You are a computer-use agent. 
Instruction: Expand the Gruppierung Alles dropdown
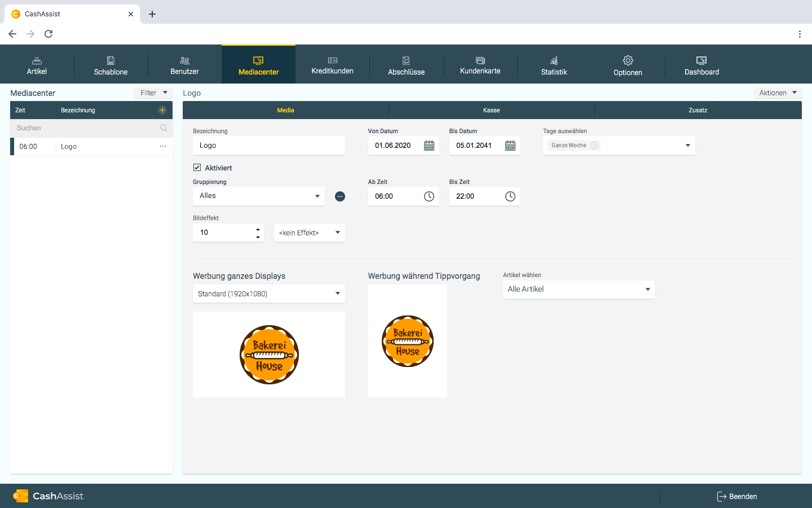click(317, 196)
